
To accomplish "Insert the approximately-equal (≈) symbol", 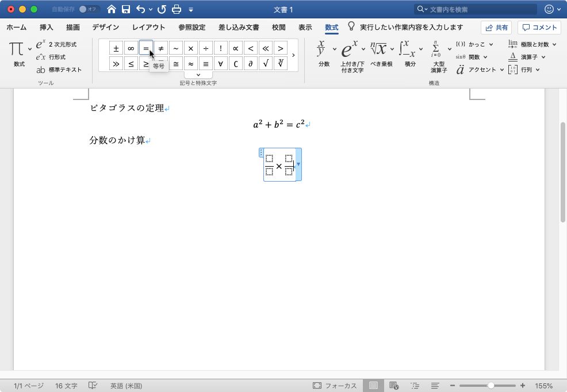I will tap(191, 64).
